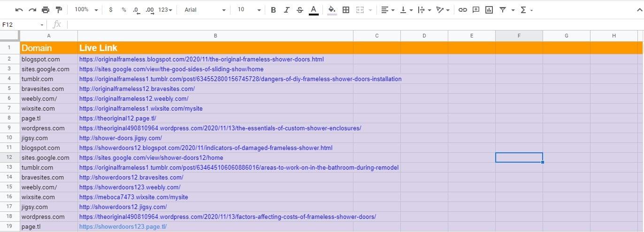Image resolution: width=644 pixels, height=232 pixels.
Task: Toggle italic formatting
Action: coord(287,10)
